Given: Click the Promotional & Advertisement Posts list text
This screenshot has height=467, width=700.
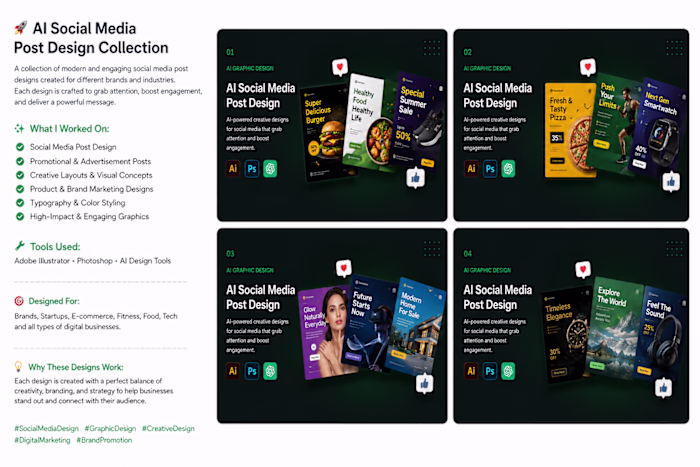Looking at the screenshot, I should coord(90,161).
